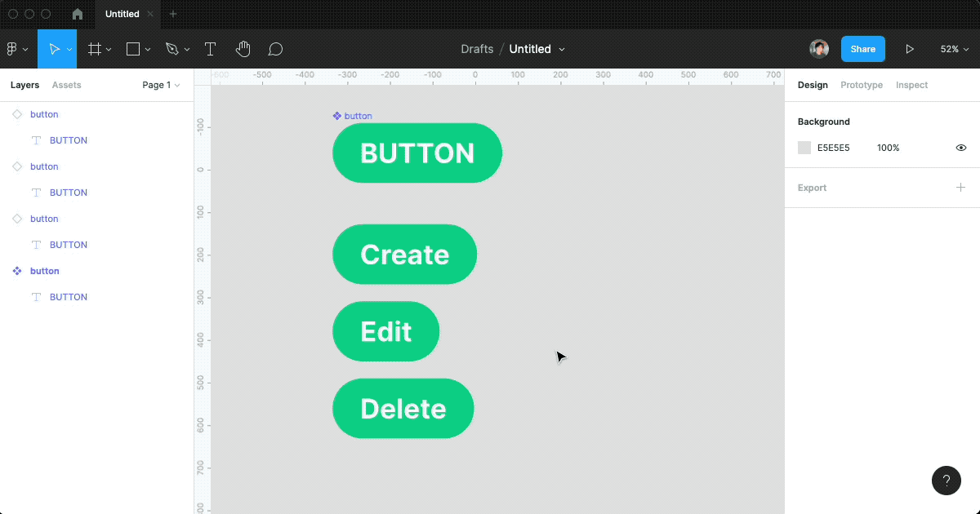Select the Text tool
Viewport: 980px width, 514px height.
(210, 49)
